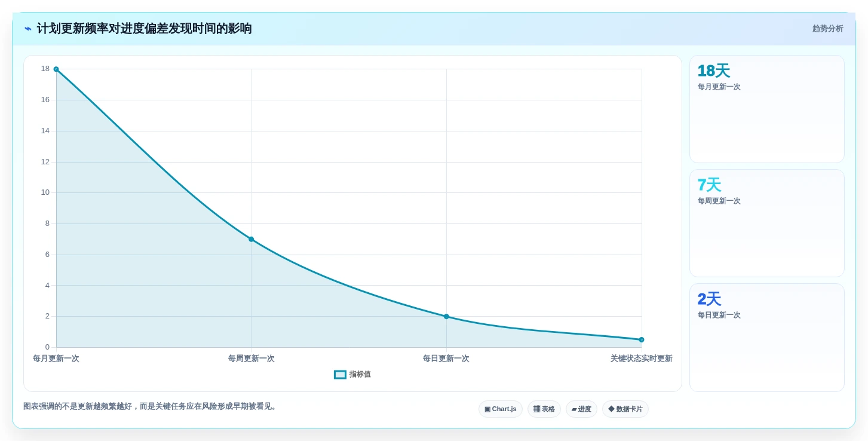The width and height of the screenshot is (868, 441).
Task: Click the y-axis value 10
Action: pyautogui.click(x=45, y=192)
